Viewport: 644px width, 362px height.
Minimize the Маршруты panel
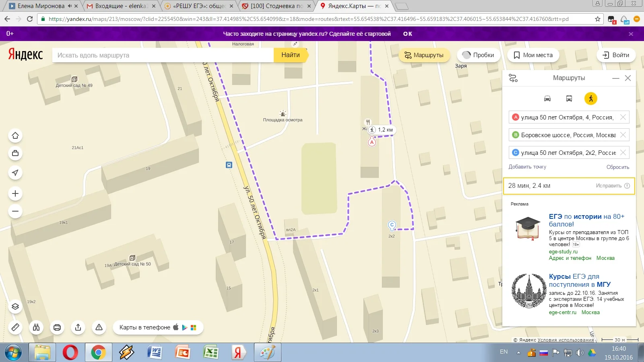tap(616, 78)
